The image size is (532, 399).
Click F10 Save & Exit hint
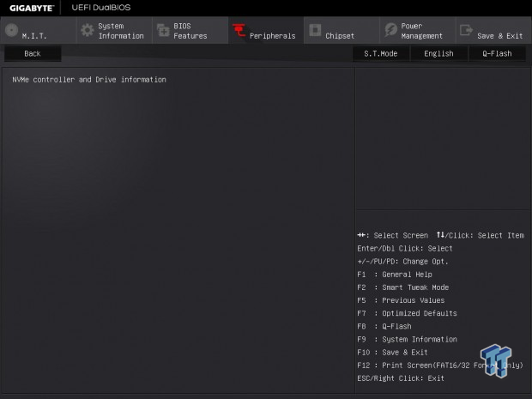tap(392, 352)
